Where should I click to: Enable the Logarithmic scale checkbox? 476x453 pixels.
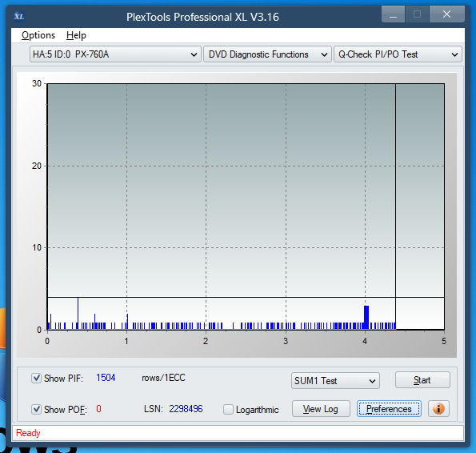[x=228, y=409]
